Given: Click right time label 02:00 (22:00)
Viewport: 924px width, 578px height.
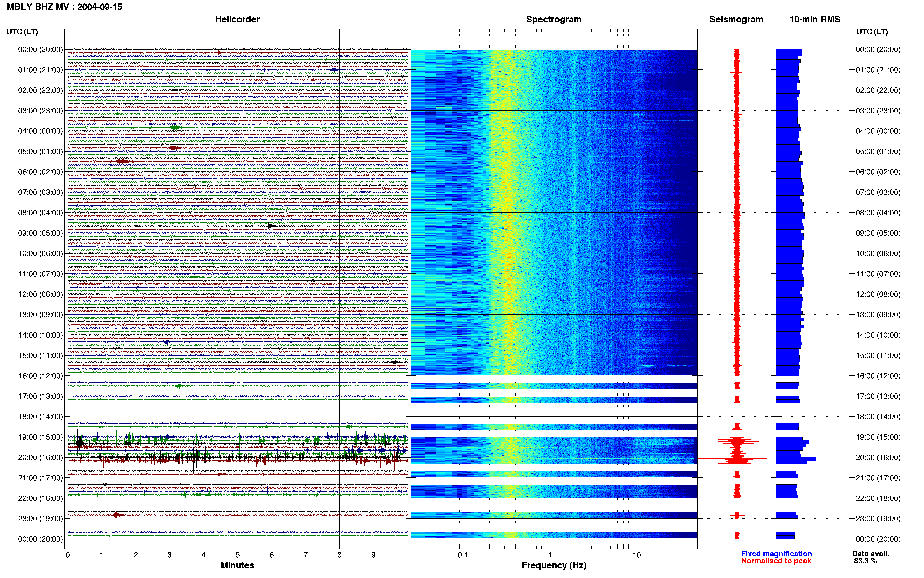Looking at the screenshot, I should pyautogui.click(x=878, y=91).
